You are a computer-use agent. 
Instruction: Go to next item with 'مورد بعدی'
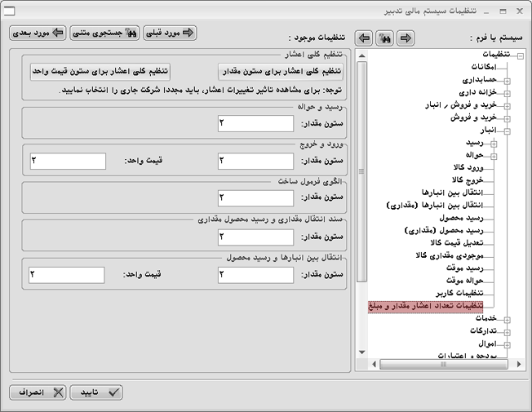coord(38,33)
